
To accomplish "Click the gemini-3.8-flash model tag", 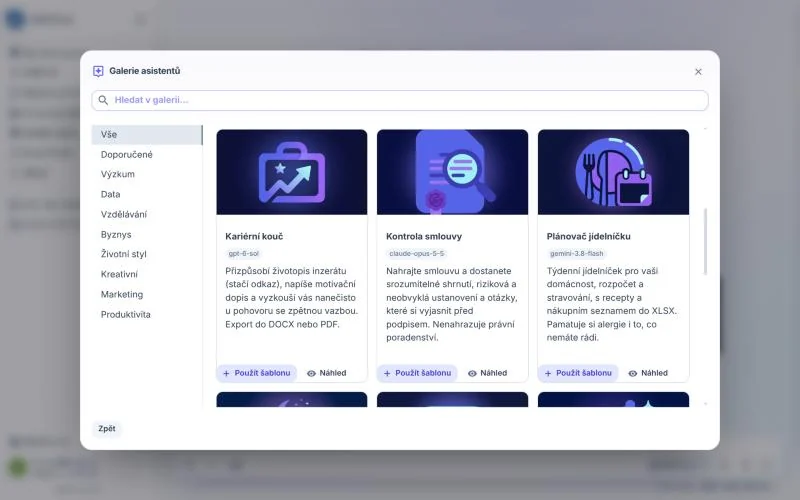I will [x=577, y=254].
